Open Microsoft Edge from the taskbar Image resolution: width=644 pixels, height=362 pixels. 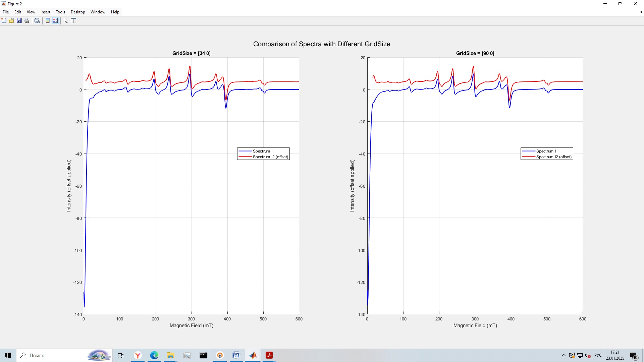click(154, 355)
